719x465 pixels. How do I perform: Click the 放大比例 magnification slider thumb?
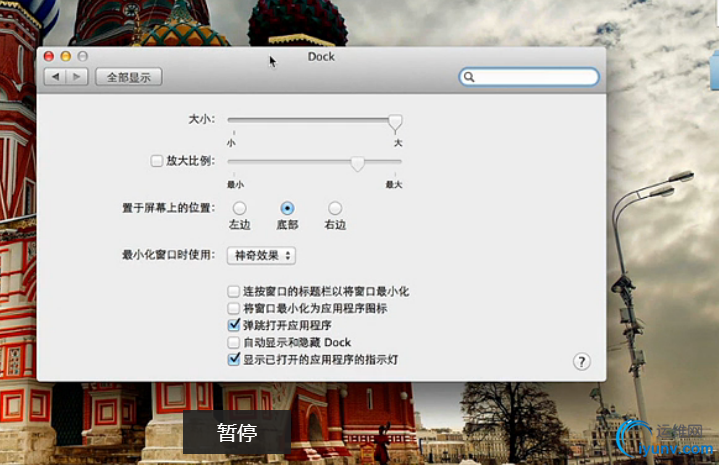[357, 163]
